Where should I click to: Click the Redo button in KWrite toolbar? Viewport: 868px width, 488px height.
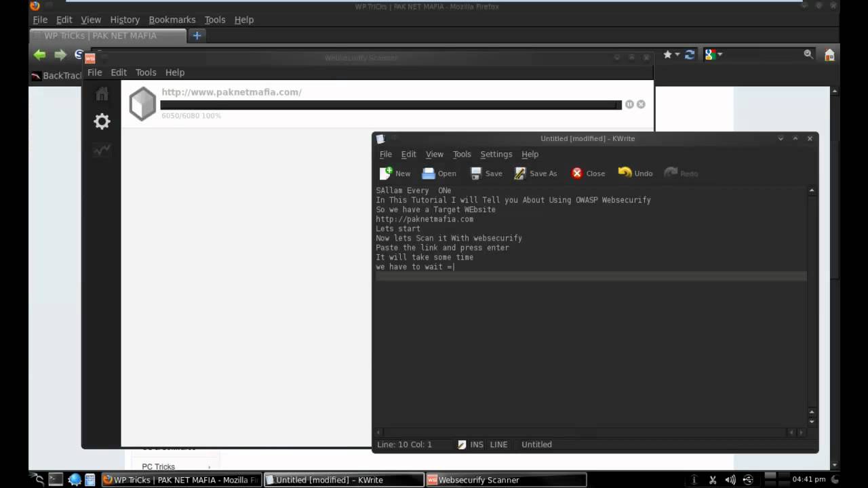pyautogui.click(x=681, y=174)
